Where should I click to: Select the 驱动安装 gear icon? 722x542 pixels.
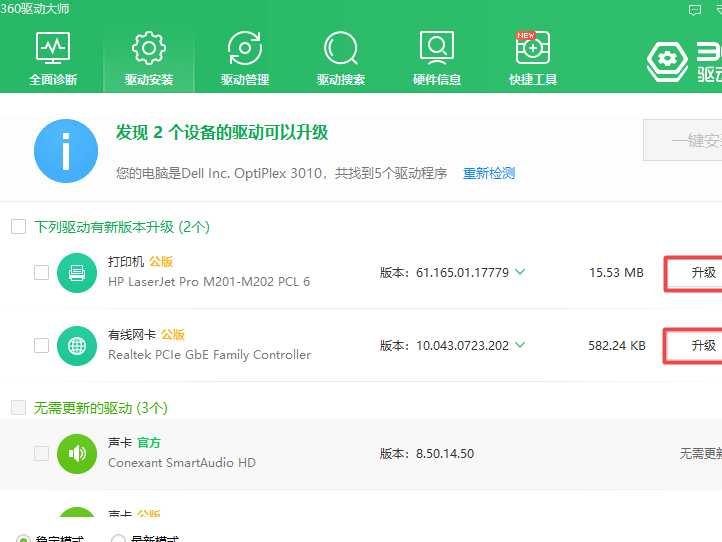tap(149, 48)
